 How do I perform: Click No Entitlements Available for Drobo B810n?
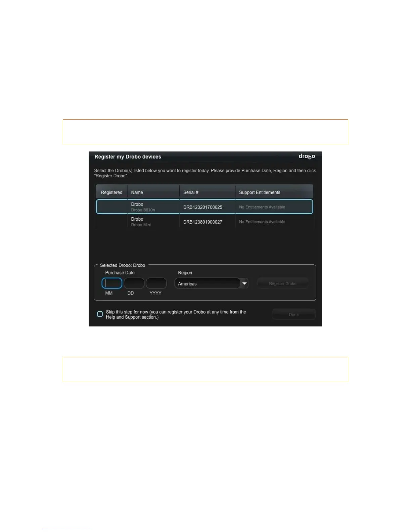point(262,207)
